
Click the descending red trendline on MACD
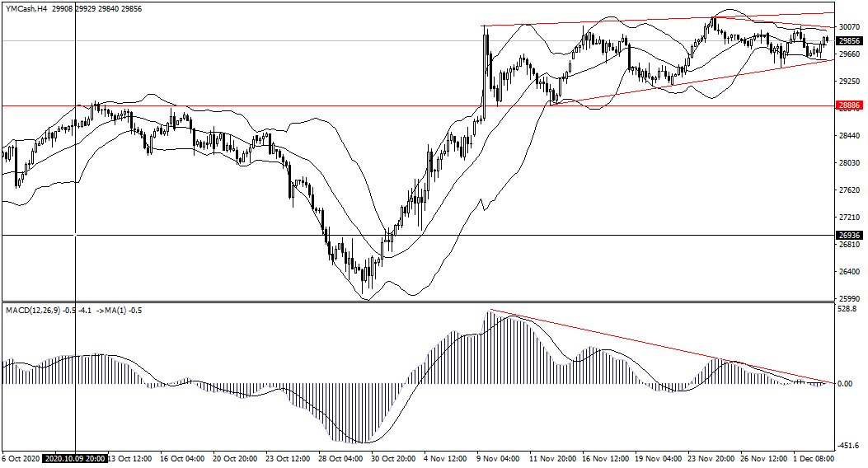pos(659,347)
